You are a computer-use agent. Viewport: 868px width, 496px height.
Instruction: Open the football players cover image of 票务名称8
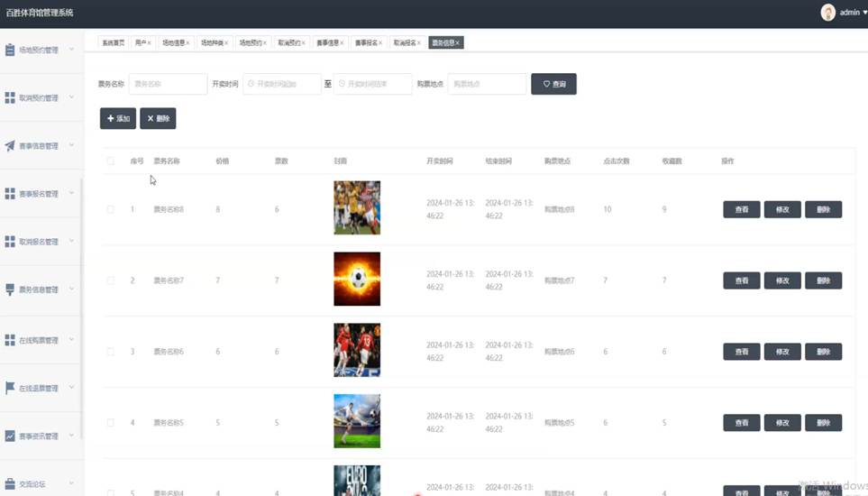pos(357,207)
